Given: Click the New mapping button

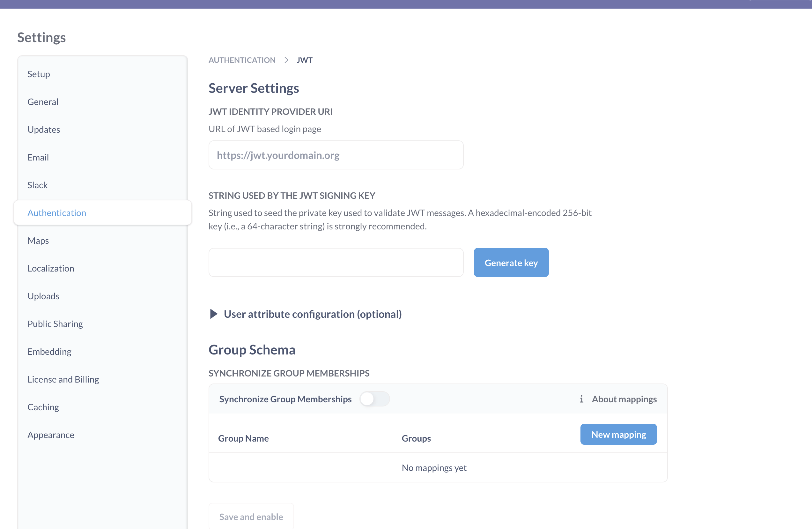Looking at the screenshot, I should 618,435.
